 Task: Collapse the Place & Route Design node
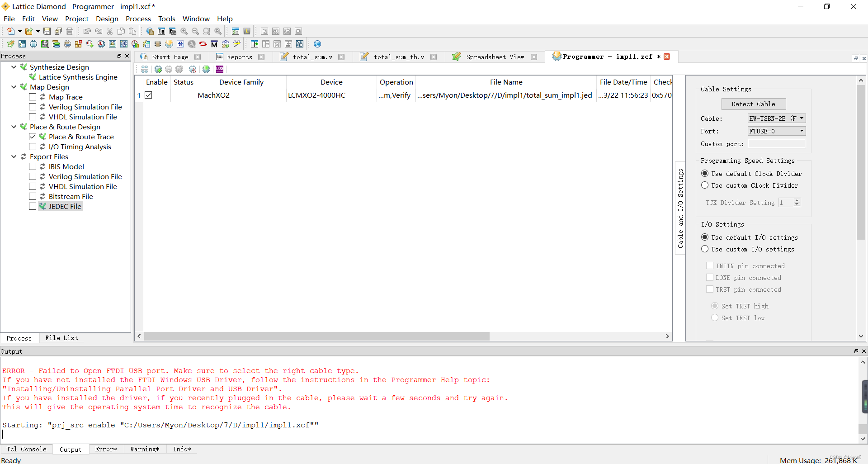[x=14, y=127]
